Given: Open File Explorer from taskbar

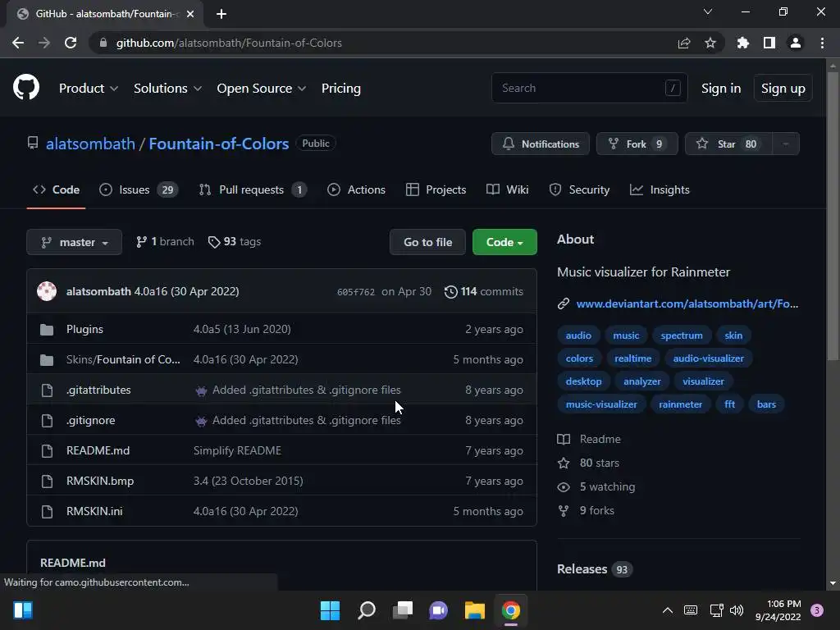Looking at the screenshot, I should point(475,610).
